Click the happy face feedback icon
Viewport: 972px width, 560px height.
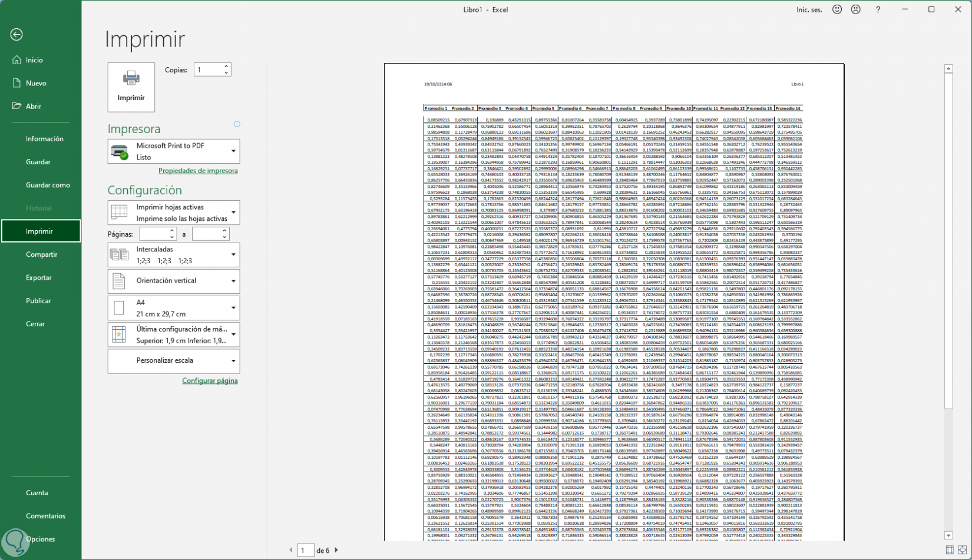point(837,9)
